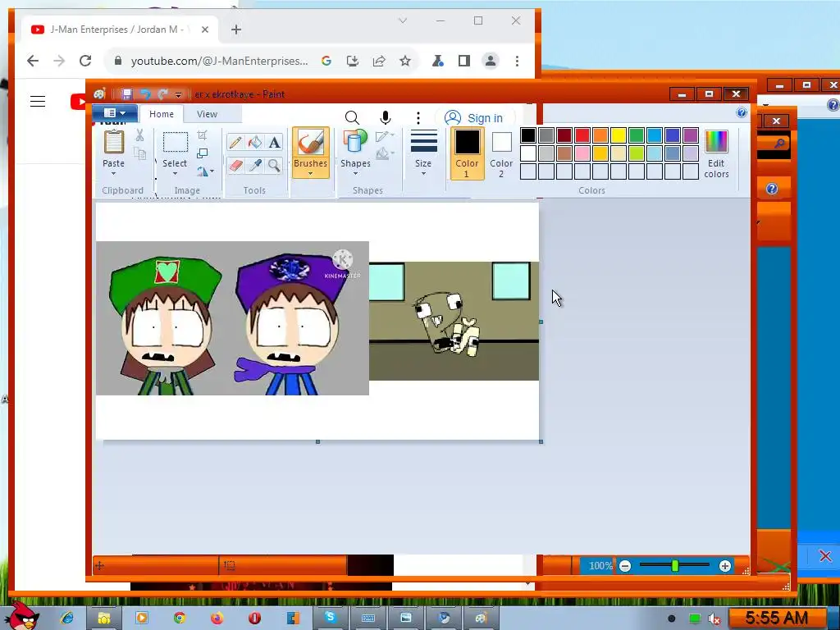Activate the Text tool in Paint
This screenshot has height=630, width=840.
(x=274, y=142)
